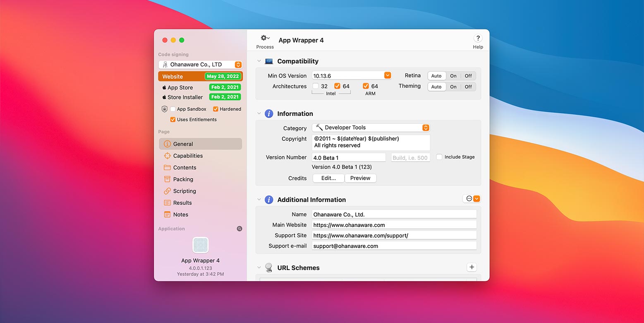This screenshot has width=644, height=323.
Task: Click the Apple logo beside Store Installer
Action: [x=164, y=97]
